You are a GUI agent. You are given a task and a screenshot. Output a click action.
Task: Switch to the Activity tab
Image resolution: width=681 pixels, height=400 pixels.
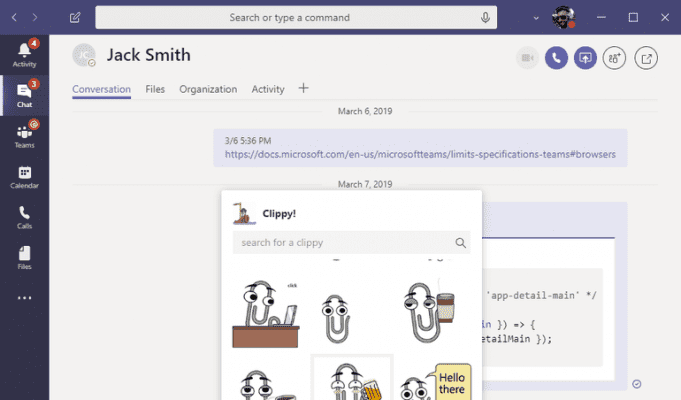coord(268,89)
